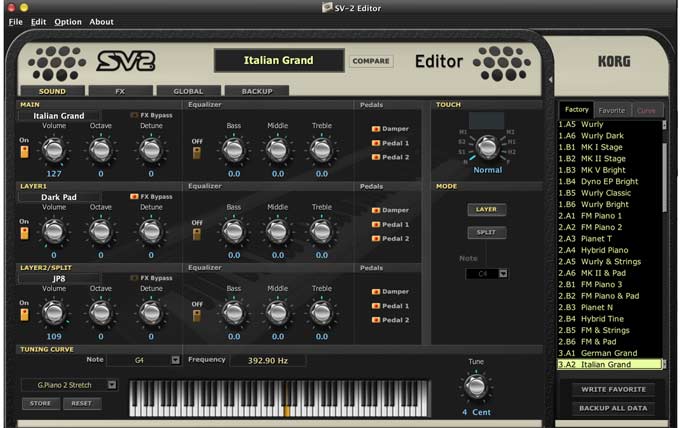Click the STORE tuning curve button
The height and width of the screenshot is (428, 680).
[40, 403]
